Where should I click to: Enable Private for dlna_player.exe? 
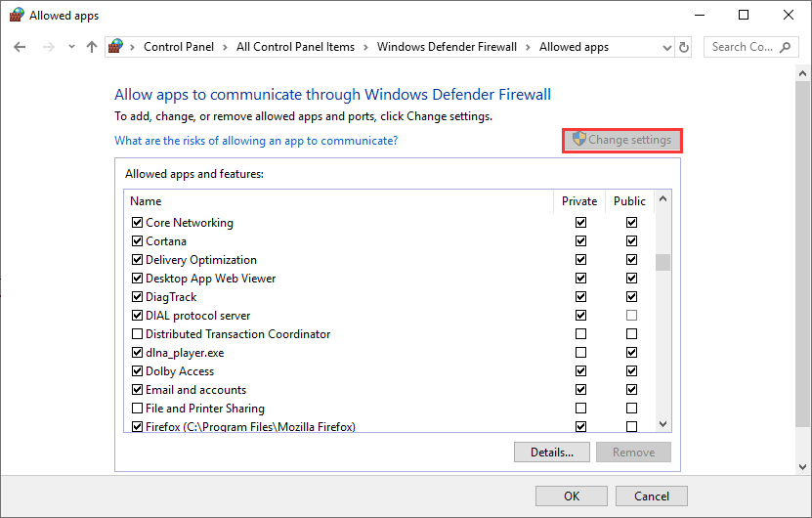581,353
